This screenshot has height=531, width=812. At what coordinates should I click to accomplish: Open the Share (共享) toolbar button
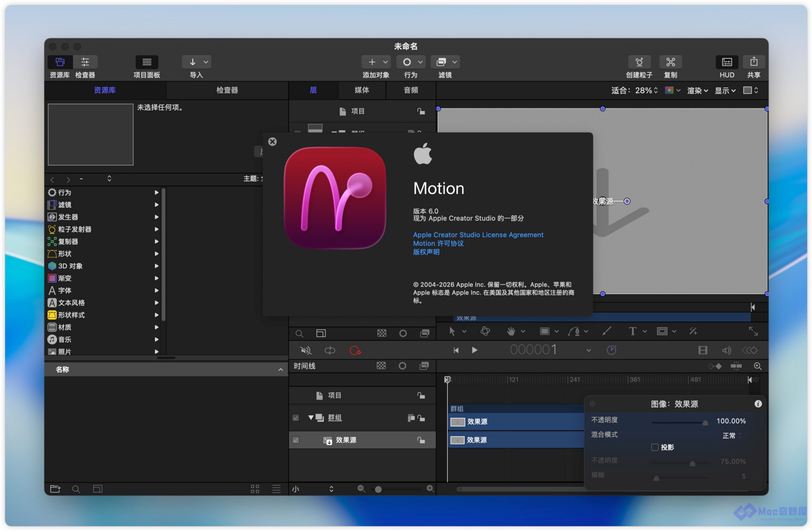[753, 62]
